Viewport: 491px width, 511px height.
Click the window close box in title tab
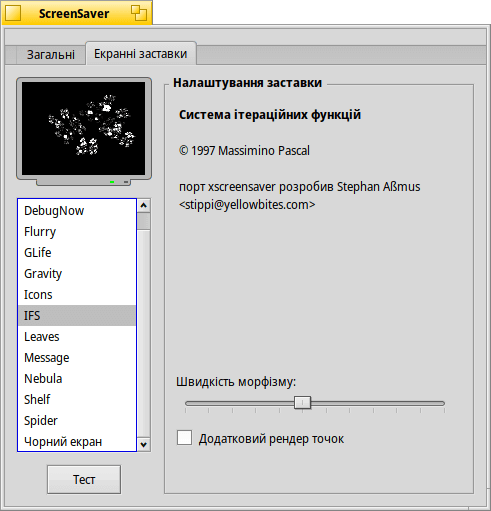coord(13,13)
